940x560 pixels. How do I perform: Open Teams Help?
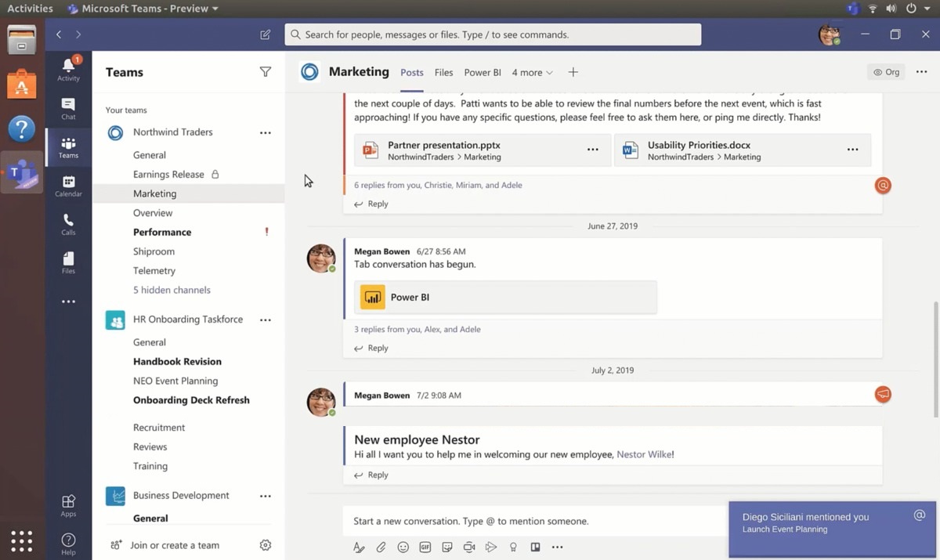(x=68, y=544)
